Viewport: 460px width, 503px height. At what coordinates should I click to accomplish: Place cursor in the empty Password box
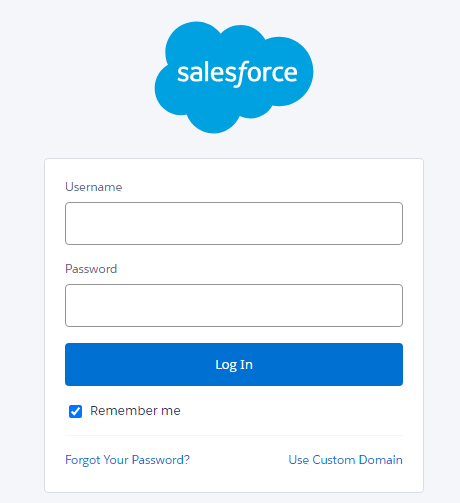click(234, 305)
